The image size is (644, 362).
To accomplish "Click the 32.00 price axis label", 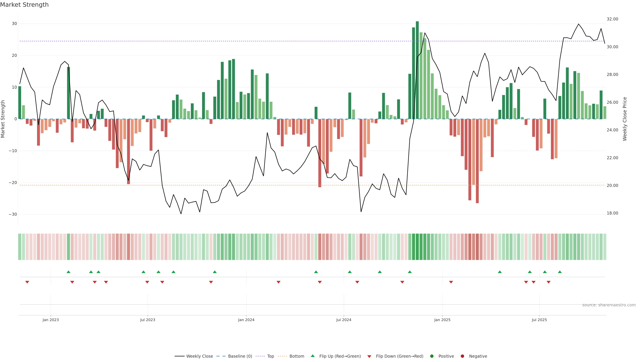I will [612, 19].
